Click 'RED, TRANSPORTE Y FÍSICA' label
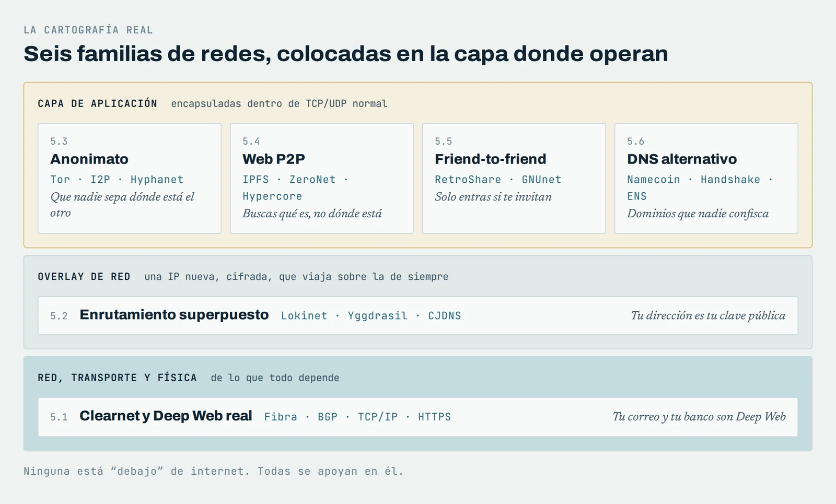836x504 pixels. point(118,378)
